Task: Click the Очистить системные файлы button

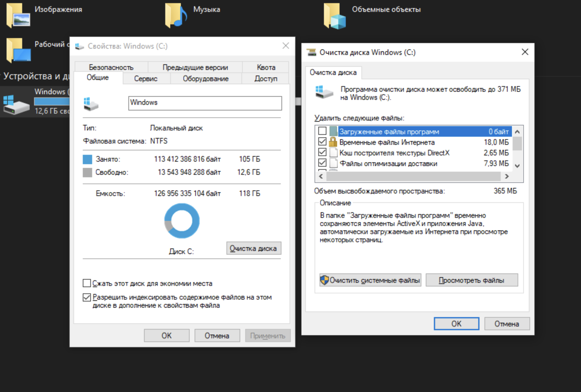Action: pos(370,280)
